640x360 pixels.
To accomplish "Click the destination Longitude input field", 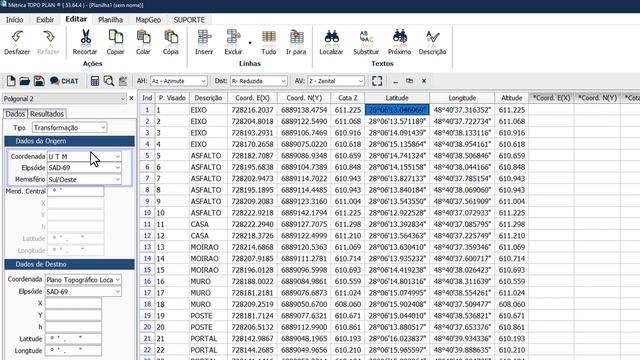I will pos(73,351).
